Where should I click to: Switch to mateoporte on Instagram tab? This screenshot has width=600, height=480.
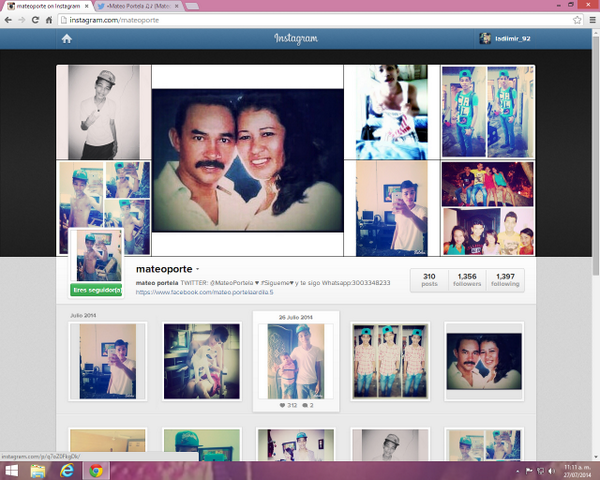pyautogui.click(x=48, y=6)
